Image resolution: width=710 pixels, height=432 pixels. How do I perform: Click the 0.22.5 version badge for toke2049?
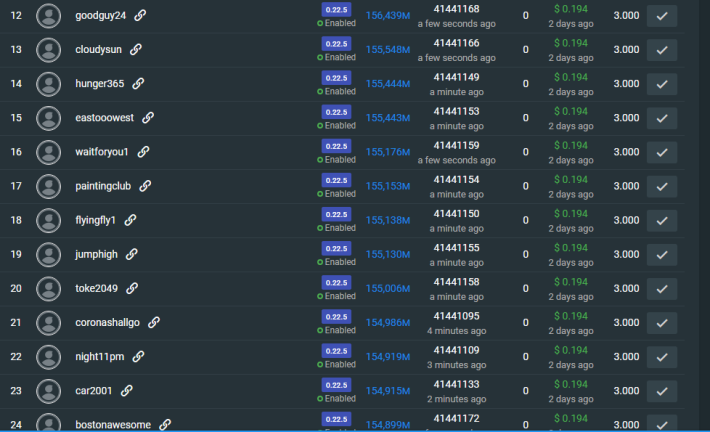click(x=336, y=283)
